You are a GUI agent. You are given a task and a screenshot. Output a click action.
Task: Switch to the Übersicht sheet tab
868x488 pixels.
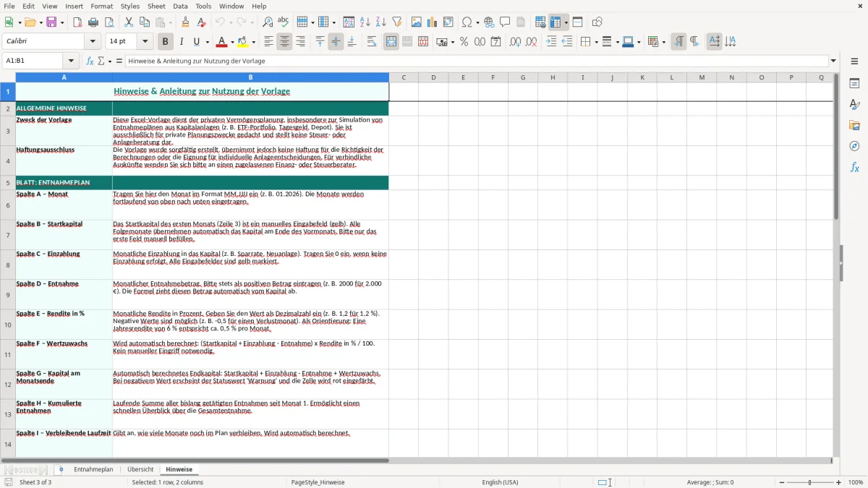point(140,469)
